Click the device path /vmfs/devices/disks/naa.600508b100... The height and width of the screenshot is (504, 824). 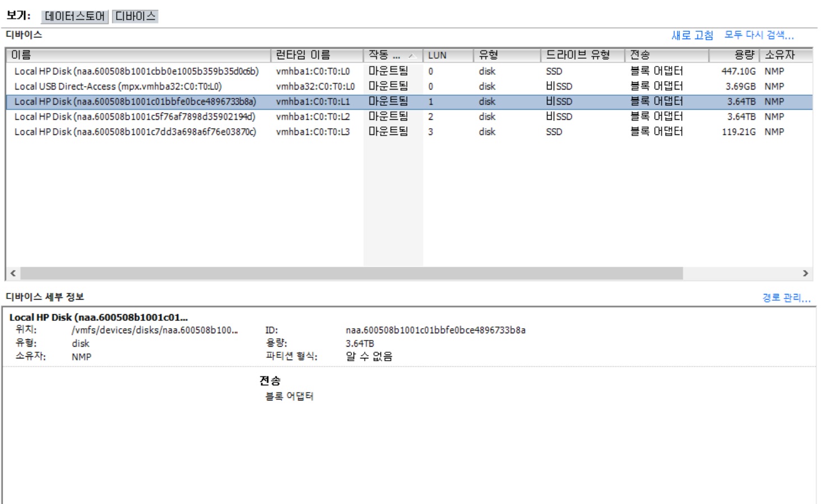click(155, 330)
